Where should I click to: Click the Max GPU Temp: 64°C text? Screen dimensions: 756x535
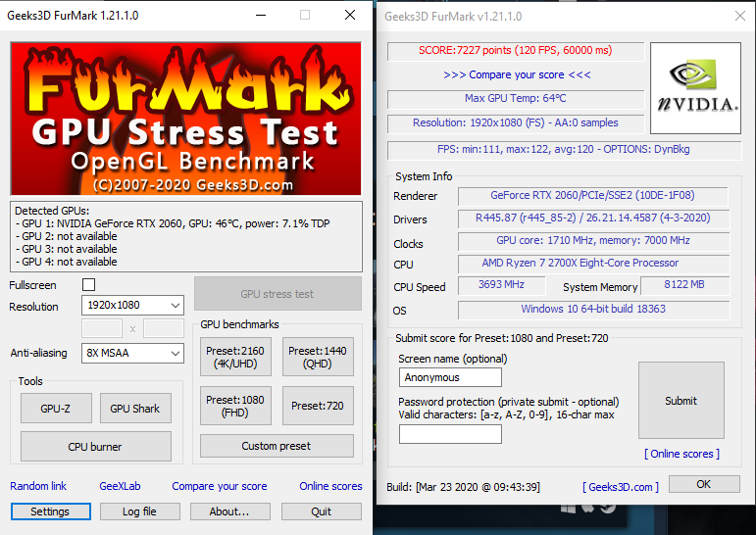[x=516, y=98]
